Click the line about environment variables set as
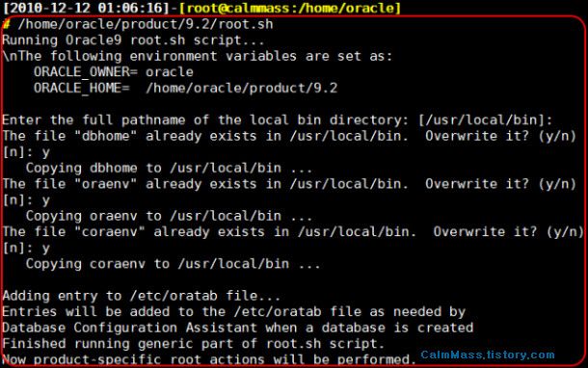Viewport: 588px width, 368px height. [198, 56]
